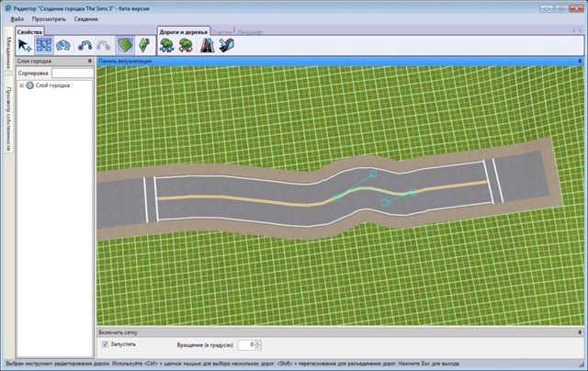Click the blue sculpt terrain icon

click(x=63, y=44)
